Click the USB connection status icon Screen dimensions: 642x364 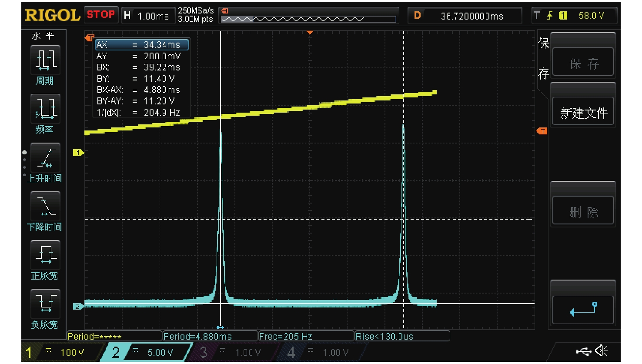click(583, 351)
